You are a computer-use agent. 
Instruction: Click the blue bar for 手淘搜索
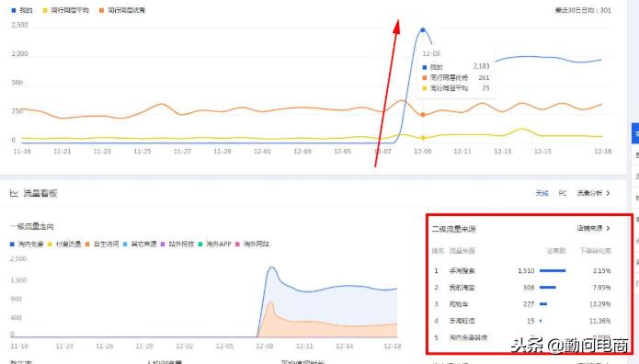tap(553, 270)
